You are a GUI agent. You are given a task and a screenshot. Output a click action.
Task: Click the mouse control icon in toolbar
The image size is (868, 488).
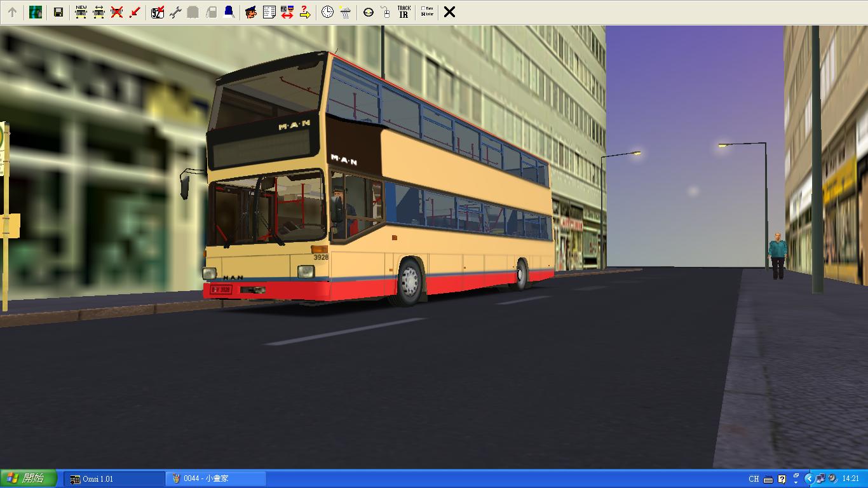click(x=386, y=12)
